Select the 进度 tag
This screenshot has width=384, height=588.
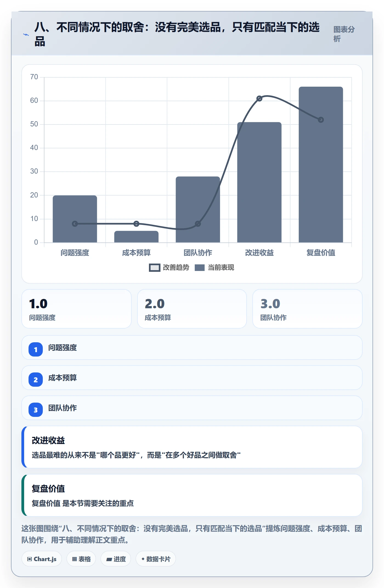point(116,559)
